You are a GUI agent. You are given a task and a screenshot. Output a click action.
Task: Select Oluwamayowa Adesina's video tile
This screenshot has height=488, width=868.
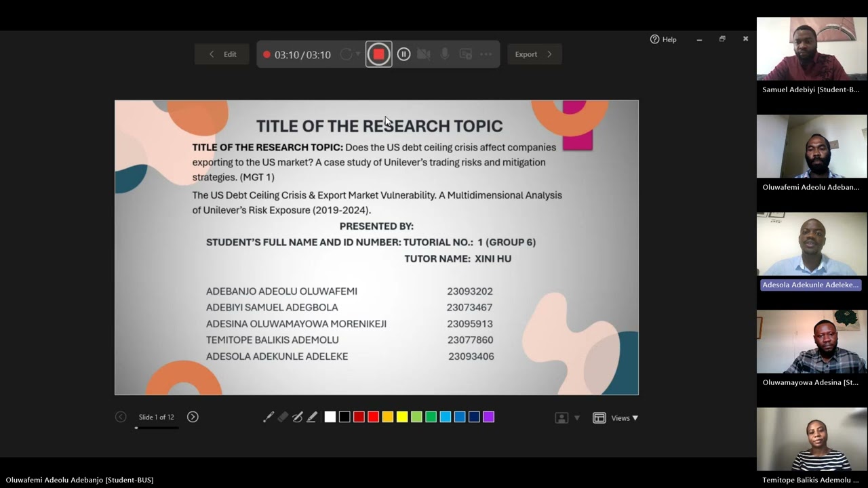point(812,342)
